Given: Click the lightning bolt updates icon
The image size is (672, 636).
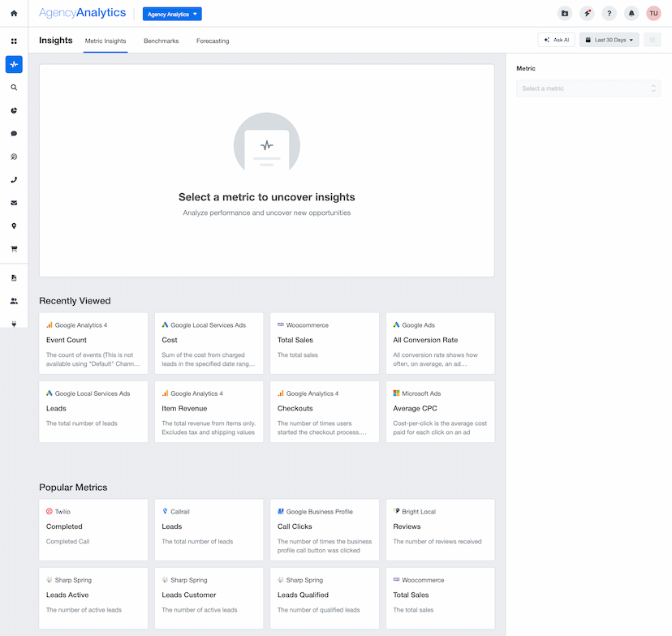Looking at the screenshot, I should click(587, 14).
